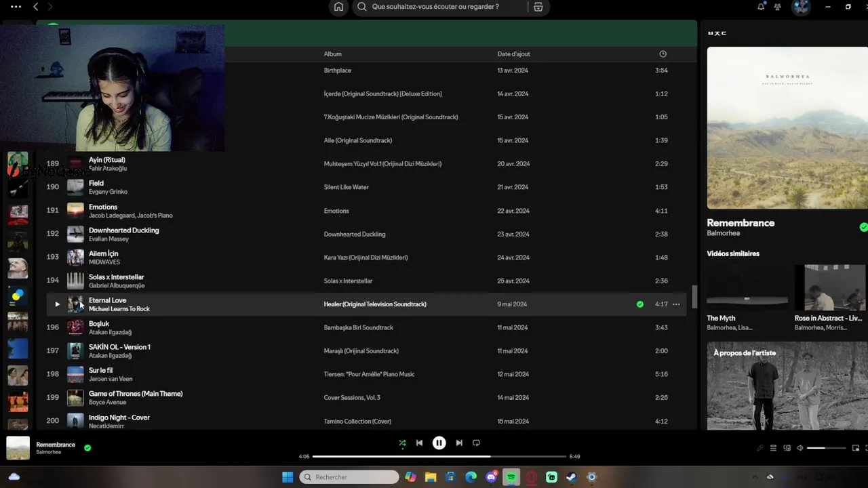Click the magnifier icon in the search bar
This screenshot has width=868, height=488.
[x=362, y=7]
